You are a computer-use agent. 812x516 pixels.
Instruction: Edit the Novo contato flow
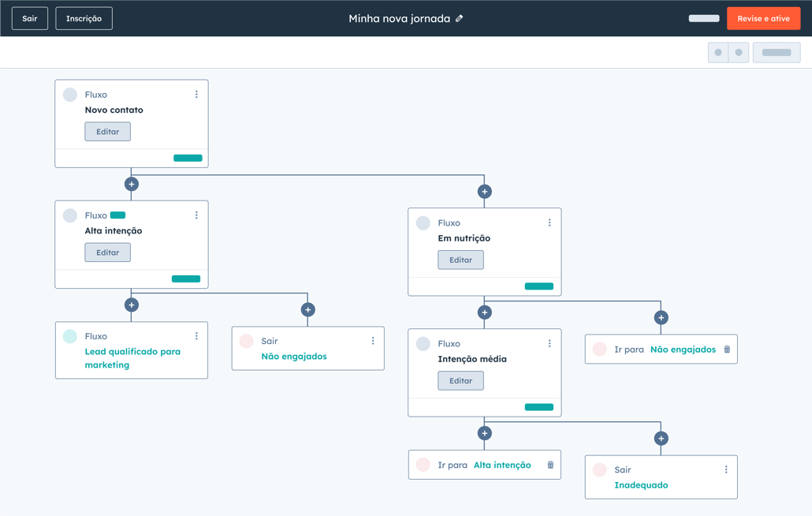(108, 132)
